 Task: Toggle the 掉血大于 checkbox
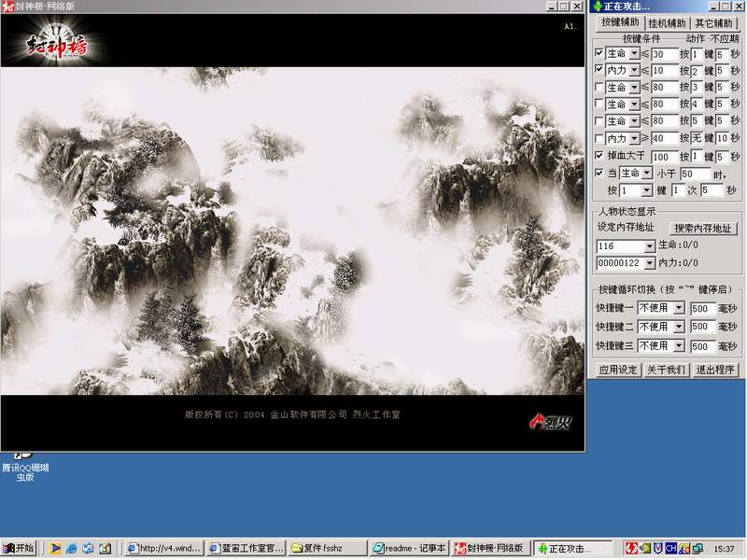point(599,155)
